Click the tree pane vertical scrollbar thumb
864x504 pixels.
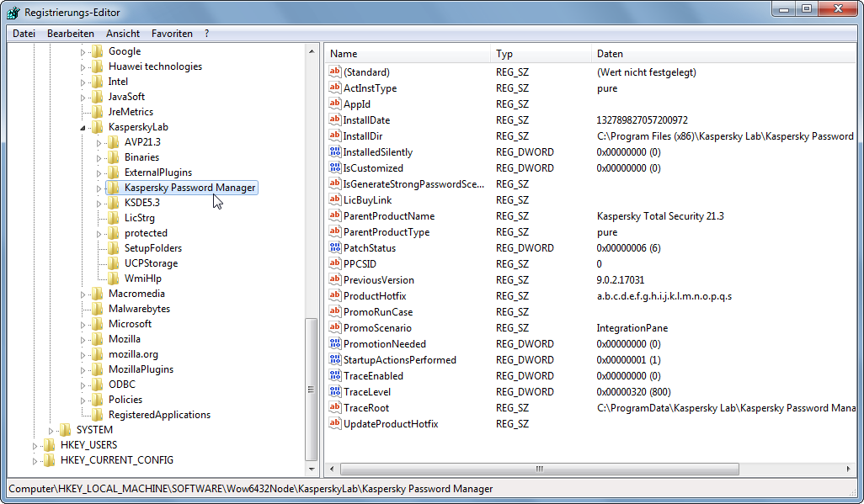click(x=312, y=390)
